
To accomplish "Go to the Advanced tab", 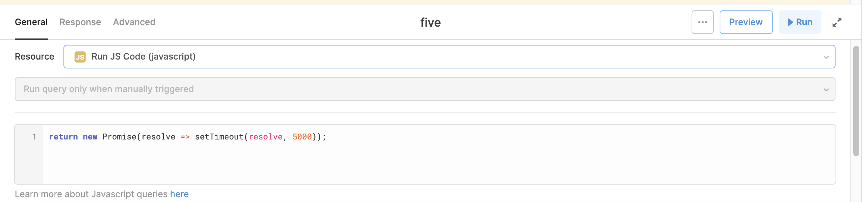I will 134,22.
